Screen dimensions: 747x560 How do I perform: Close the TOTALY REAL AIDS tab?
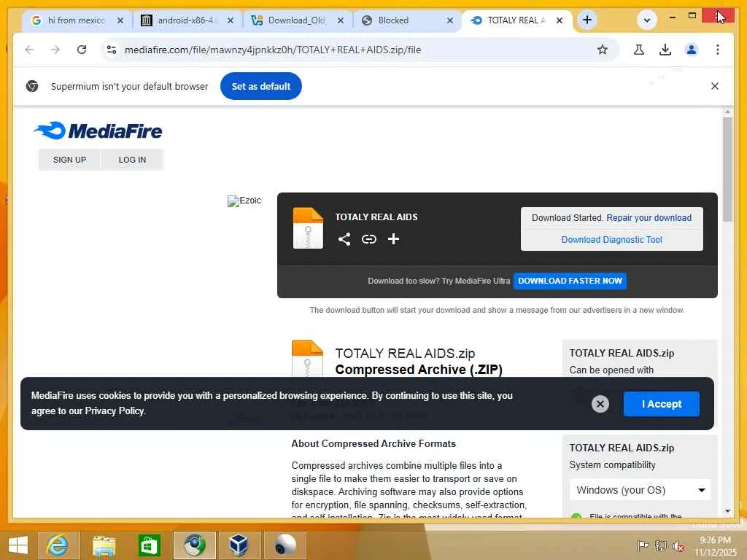click(x=560, y=20)
